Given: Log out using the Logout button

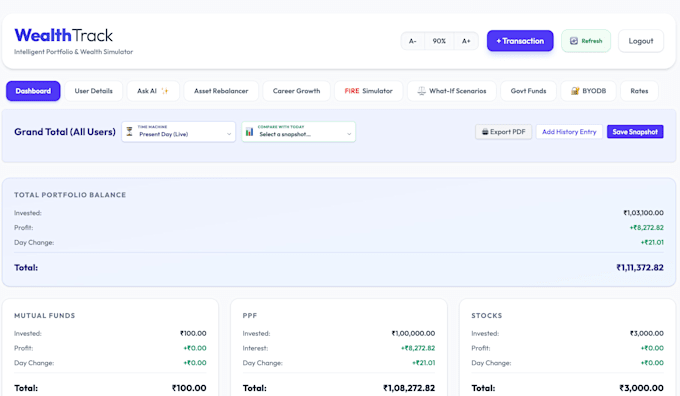Looking at the screenshot, I should pos(641,41).
